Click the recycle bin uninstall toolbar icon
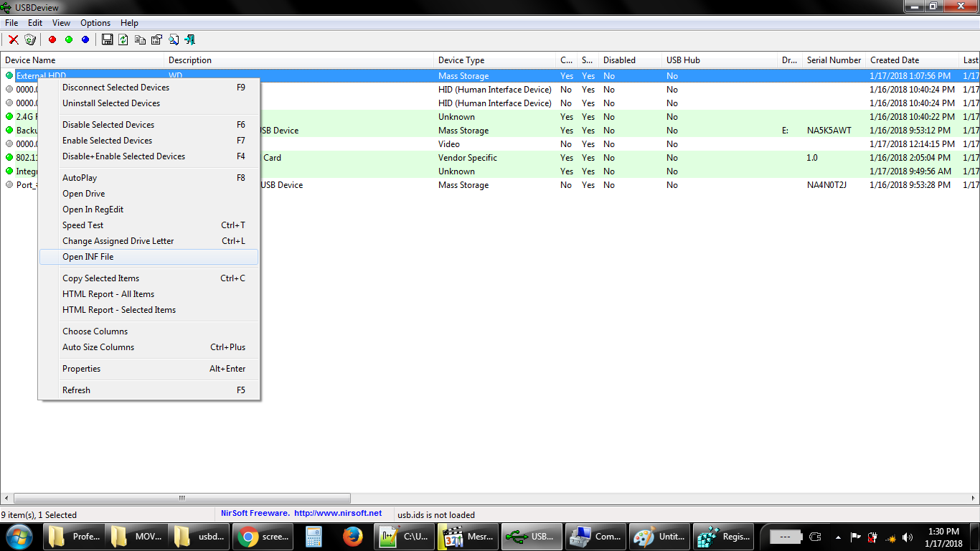The width and height of the screenshot is (980, 551). click(x=30, y=39)
